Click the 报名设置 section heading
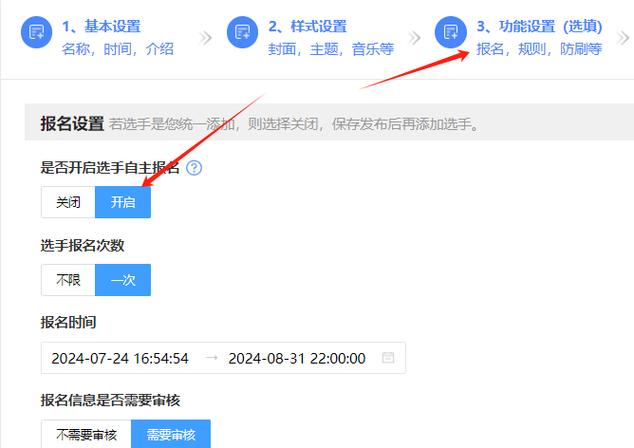 click(72, 124)
